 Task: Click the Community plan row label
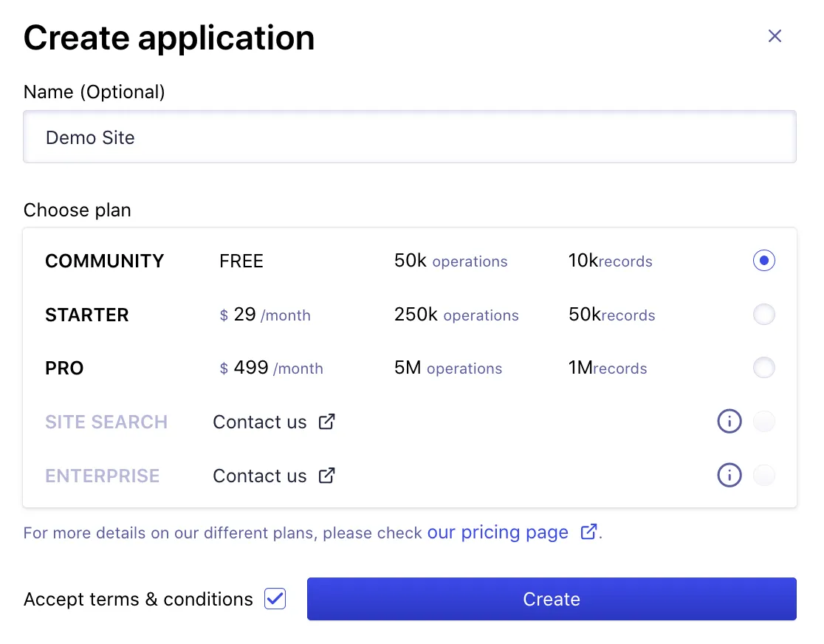(x=104, y=260)
